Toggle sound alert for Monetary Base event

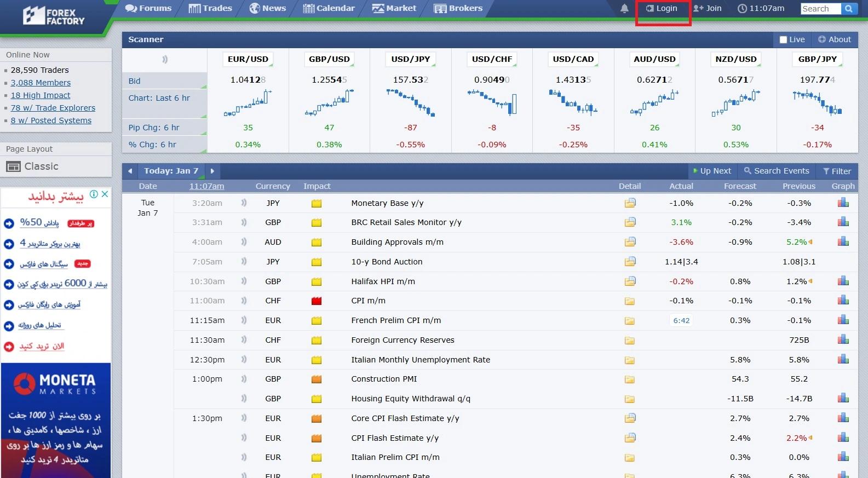[244, 203]
